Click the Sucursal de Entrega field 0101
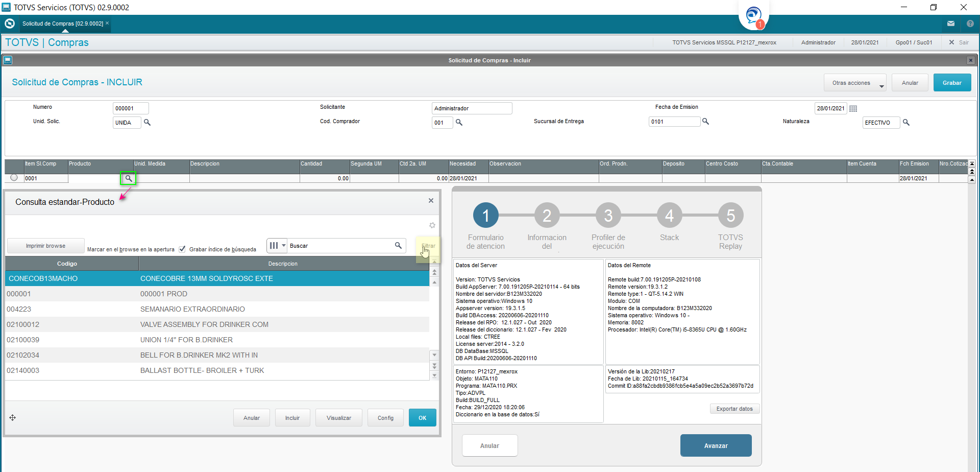Image resolution: width=980 pixels, height=472 pixels. coord(674,122)
